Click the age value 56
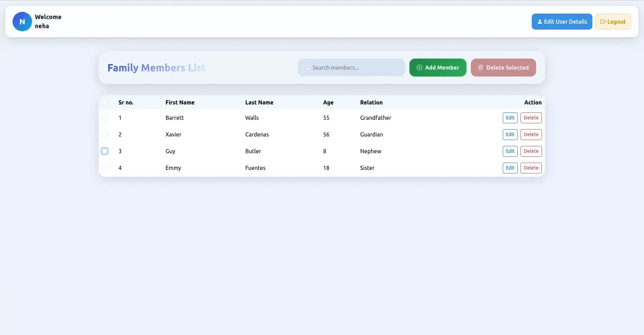Image resolution: width=644 pixels, height=335 pixels. pos(326,134)
